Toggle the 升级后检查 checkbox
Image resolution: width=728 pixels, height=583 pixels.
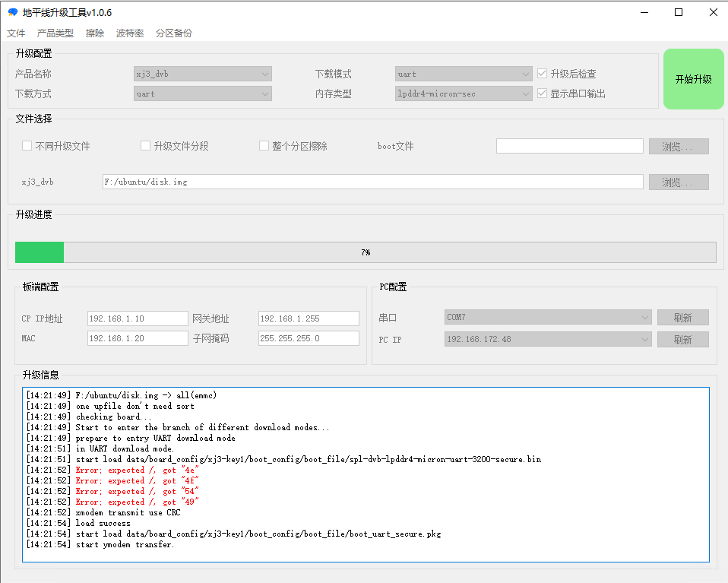[542, 74]
